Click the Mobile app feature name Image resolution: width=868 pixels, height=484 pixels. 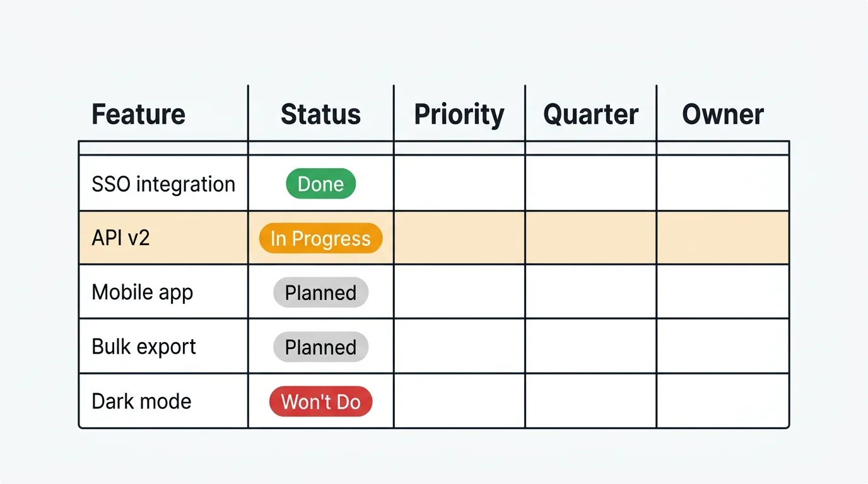(x=143, y=292)
